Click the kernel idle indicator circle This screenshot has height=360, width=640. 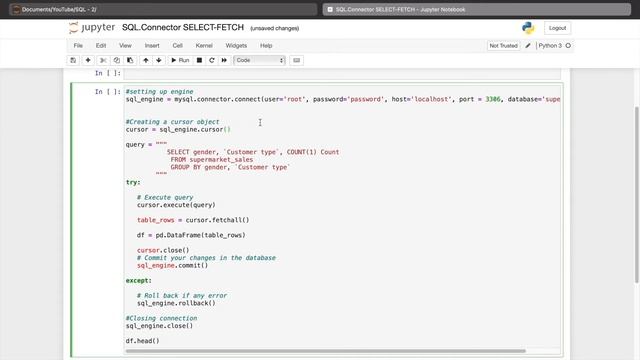pyautogui.click(x=568, y=46)
